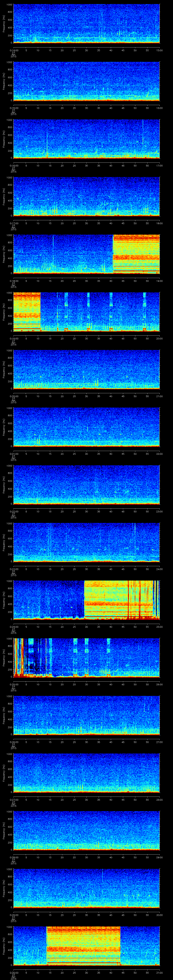Select the spectrogram panel starting at 0:20:00
173x980 pixels.
click(86, 369)
